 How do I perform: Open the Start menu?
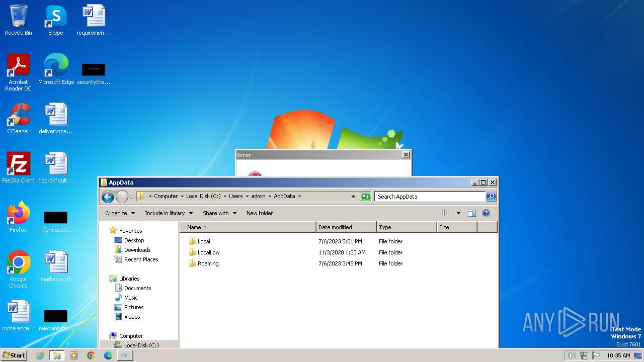point(14,355)
